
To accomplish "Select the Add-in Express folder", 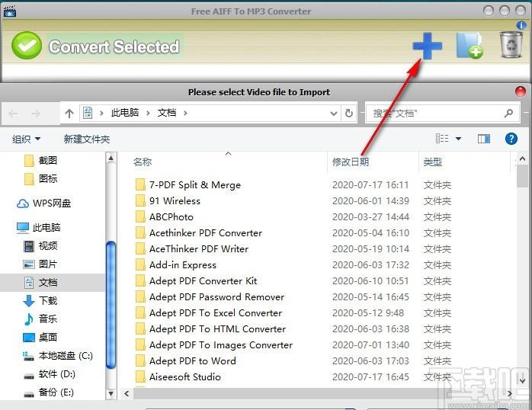I will [x=182, y=265].
